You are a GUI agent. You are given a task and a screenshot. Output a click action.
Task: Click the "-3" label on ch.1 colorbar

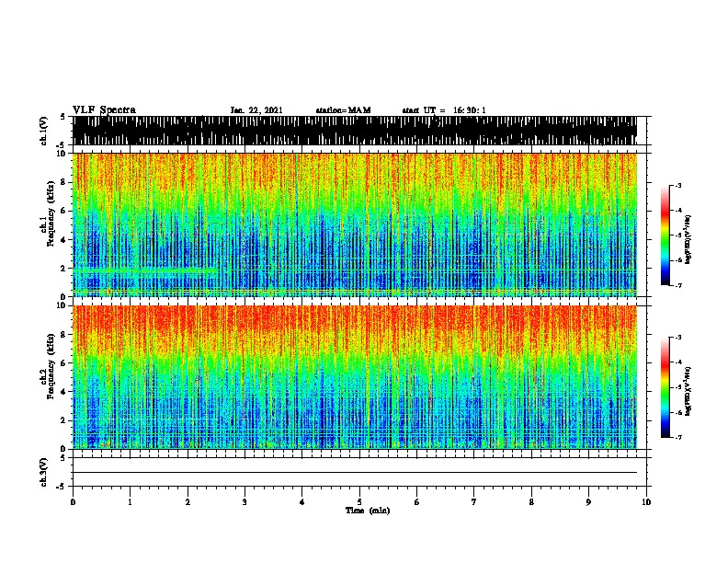[678, 186]
